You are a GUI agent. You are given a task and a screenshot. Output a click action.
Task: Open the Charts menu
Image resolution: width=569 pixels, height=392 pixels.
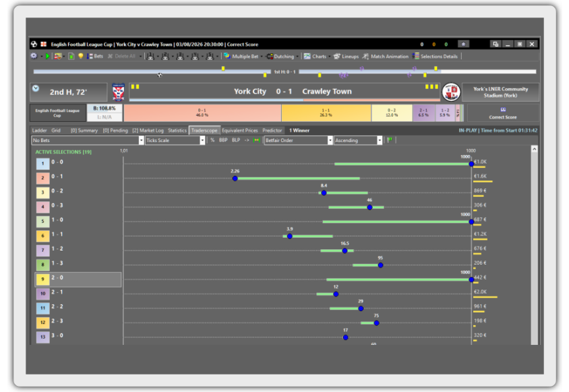315,56
